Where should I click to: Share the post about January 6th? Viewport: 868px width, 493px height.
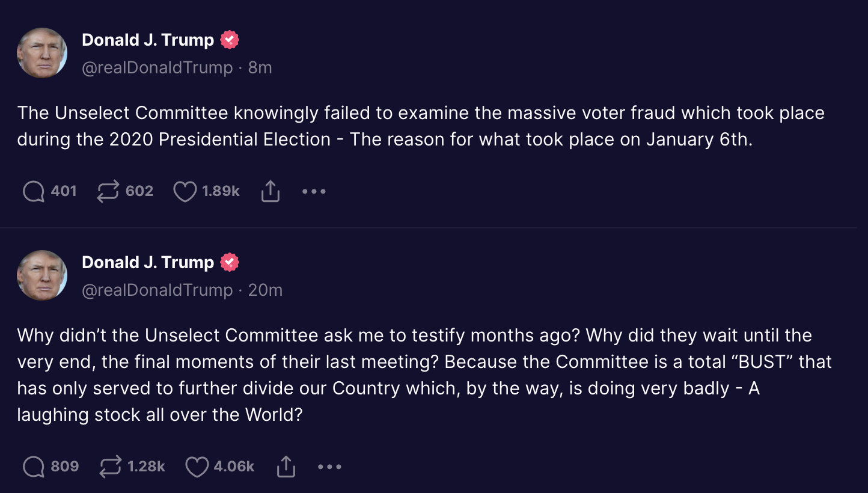(x=270, y=191)
